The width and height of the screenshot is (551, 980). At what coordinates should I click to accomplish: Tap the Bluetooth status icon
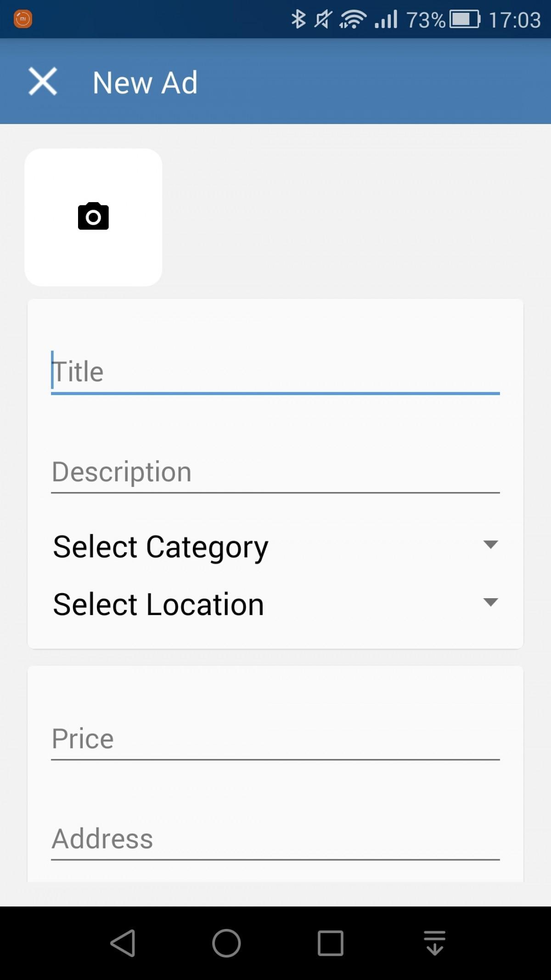click(x=298, y=19)
